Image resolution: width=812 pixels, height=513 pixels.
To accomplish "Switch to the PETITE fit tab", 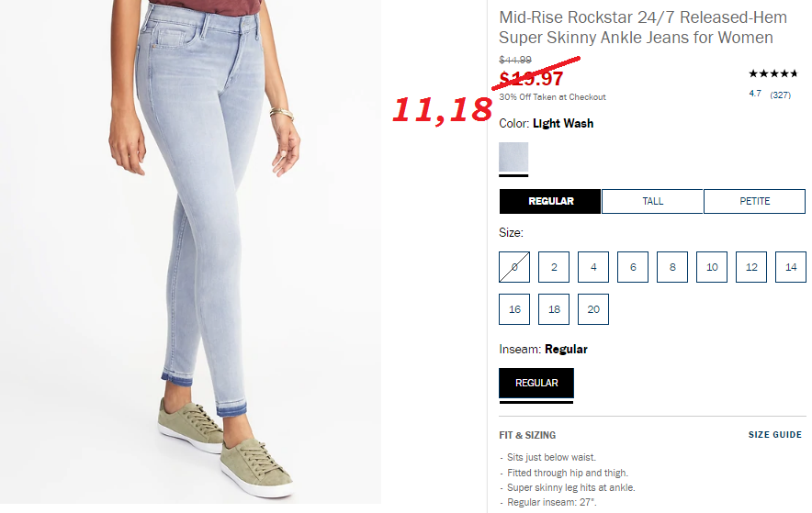I will tap(754, 201).
